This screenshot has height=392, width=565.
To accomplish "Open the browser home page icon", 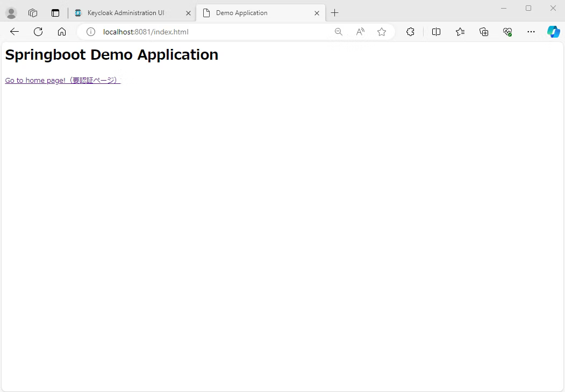I will click(62, 32).
